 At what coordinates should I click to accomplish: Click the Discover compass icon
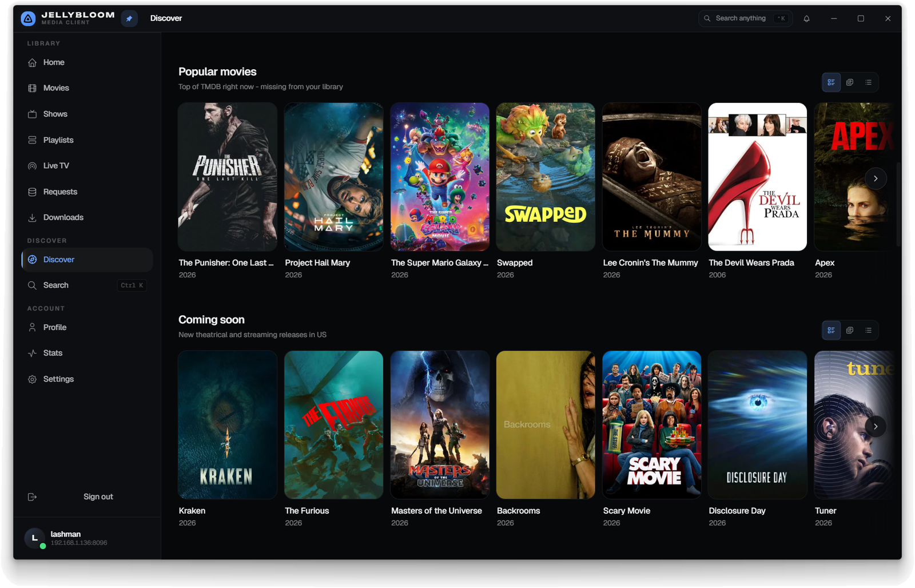click(32, 260)
